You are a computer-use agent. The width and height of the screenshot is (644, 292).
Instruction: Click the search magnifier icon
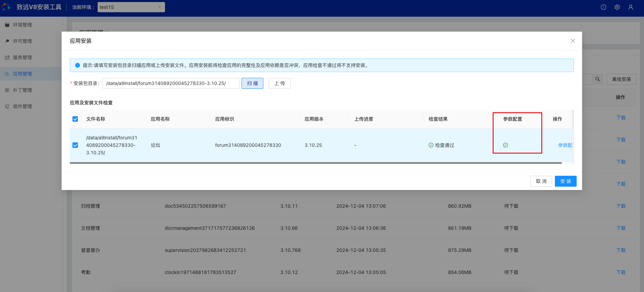[x=598, y=79]
